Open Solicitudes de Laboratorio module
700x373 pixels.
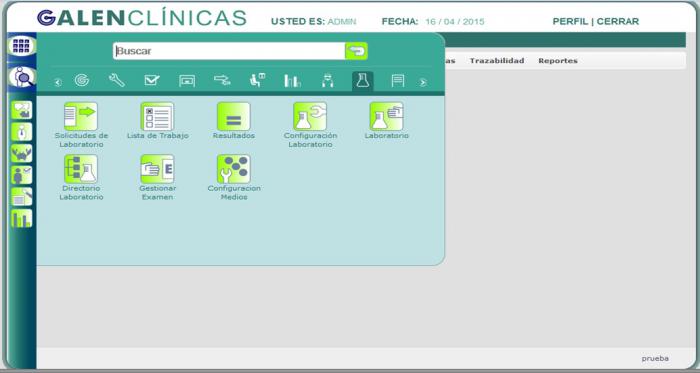81,124
